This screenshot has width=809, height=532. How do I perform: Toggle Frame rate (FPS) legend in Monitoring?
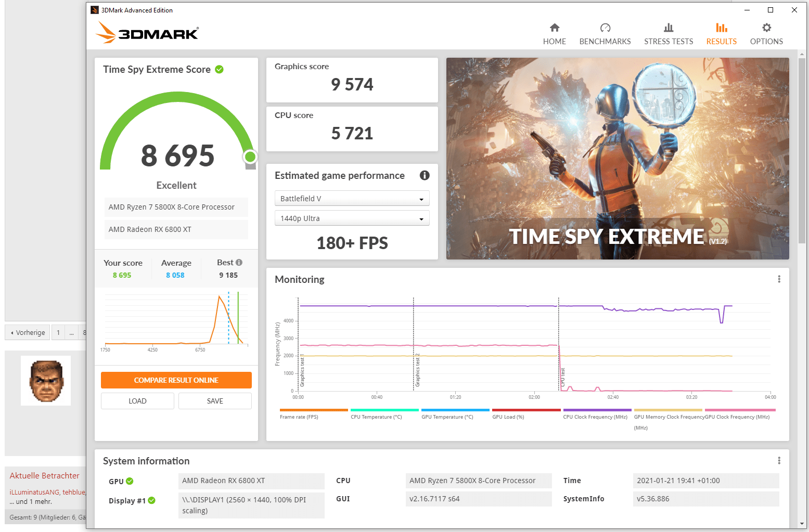click(x=314, y=414)
